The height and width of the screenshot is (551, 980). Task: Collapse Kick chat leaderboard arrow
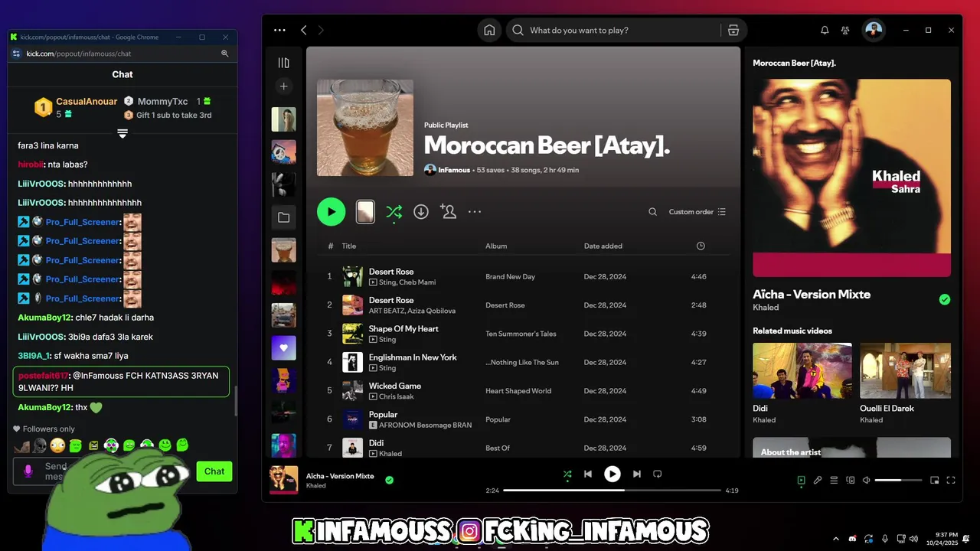pos(122,133)
